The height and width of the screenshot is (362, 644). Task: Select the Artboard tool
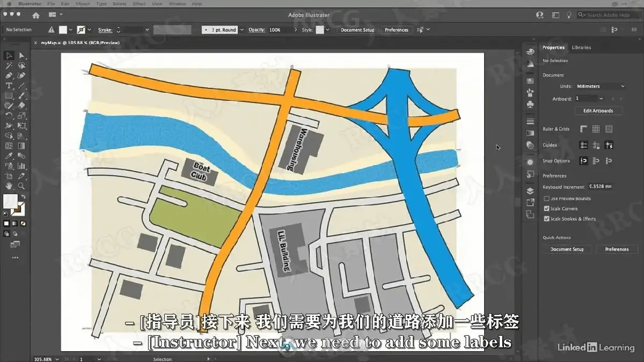tap(9, 176)
